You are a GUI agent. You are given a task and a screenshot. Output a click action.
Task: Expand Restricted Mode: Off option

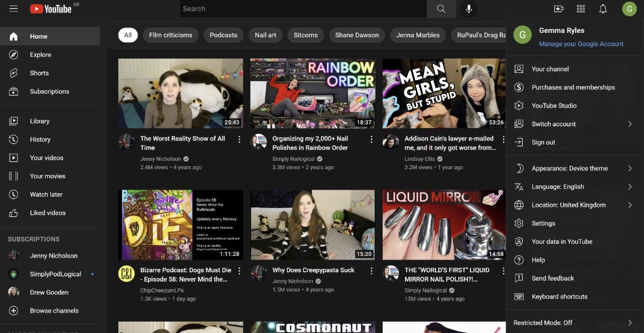tap(575, 323)
